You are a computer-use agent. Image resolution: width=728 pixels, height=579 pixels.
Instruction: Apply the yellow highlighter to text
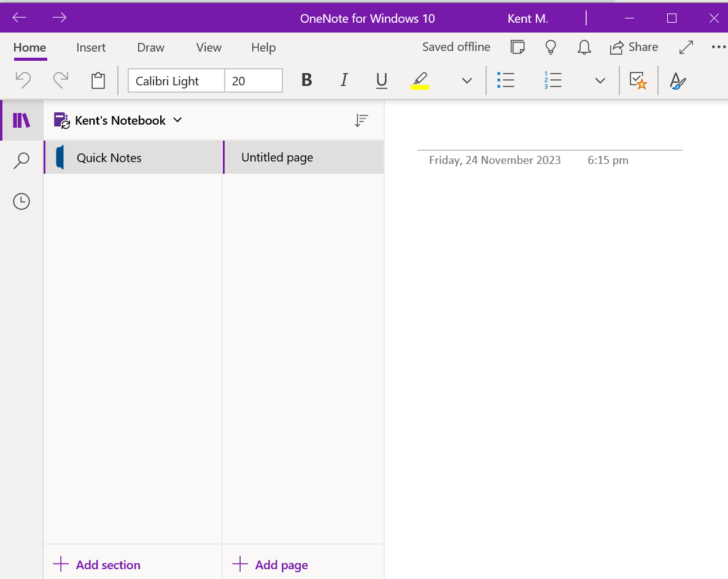click(x=420, y=80)
